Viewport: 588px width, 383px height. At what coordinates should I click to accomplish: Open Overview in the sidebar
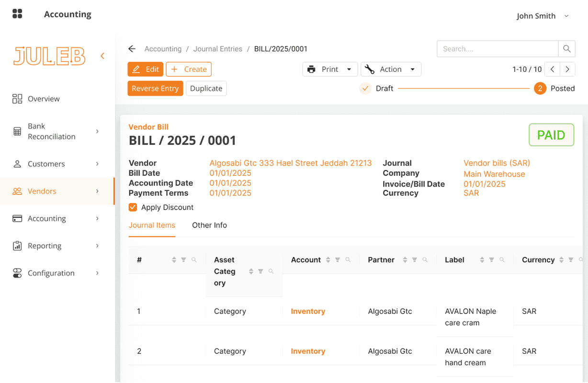pos(44,99)
